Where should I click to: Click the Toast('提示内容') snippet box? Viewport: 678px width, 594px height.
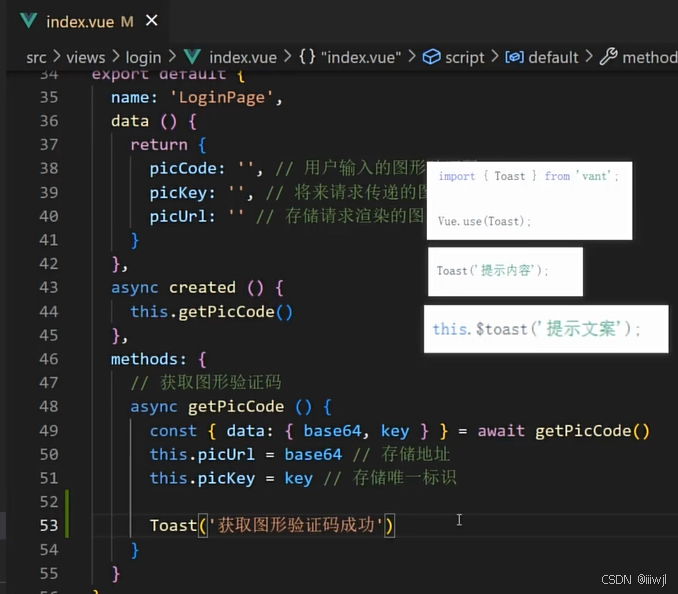coord(505,271)
